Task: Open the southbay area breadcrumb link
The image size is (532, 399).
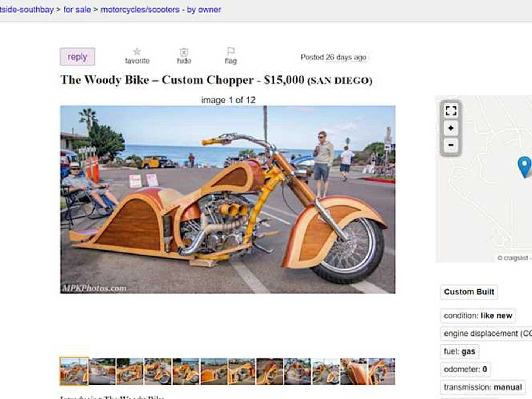Action: (x=27, y=10)
